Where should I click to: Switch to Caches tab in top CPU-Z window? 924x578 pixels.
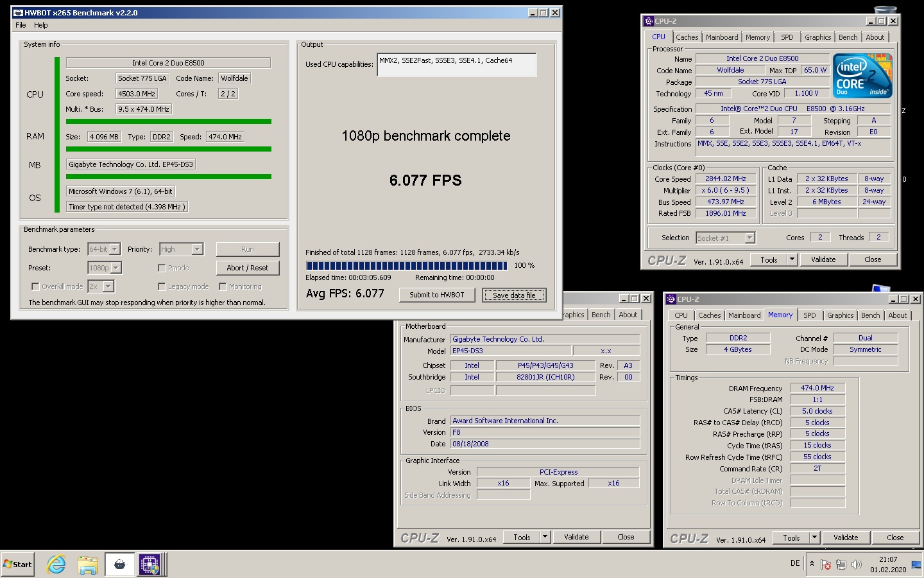coord(687,37)
